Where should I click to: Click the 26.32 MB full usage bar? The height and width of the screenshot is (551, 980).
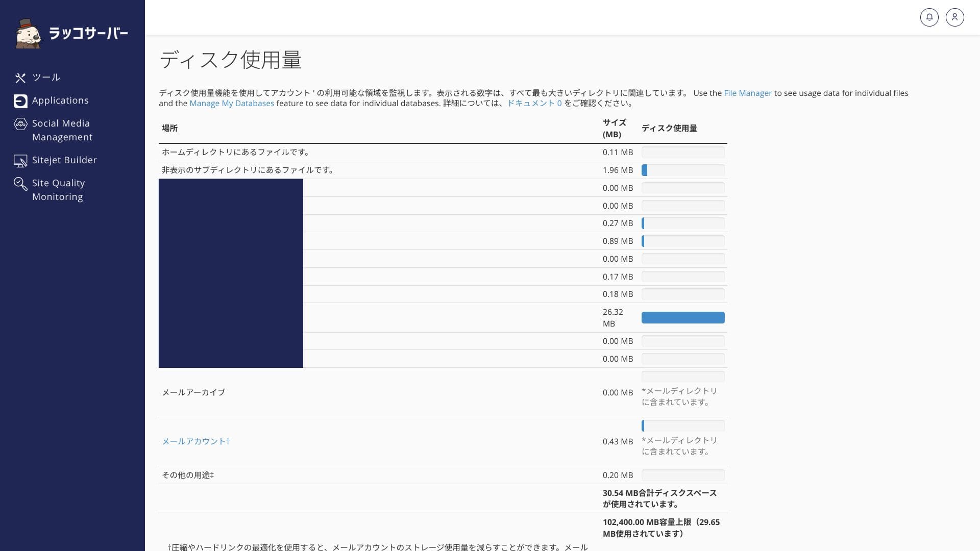[x=682, y=318]
